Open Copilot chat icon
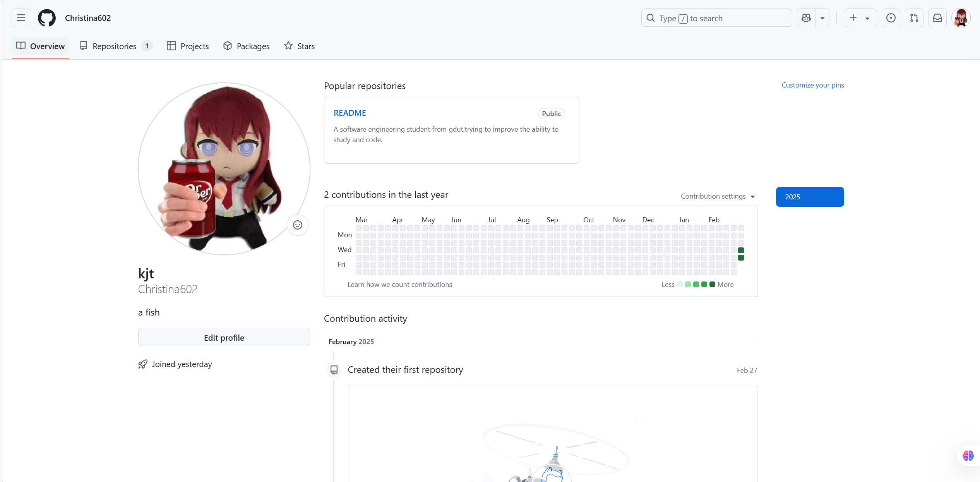This screenshot has height=482, width=980. tap(806, 18)
